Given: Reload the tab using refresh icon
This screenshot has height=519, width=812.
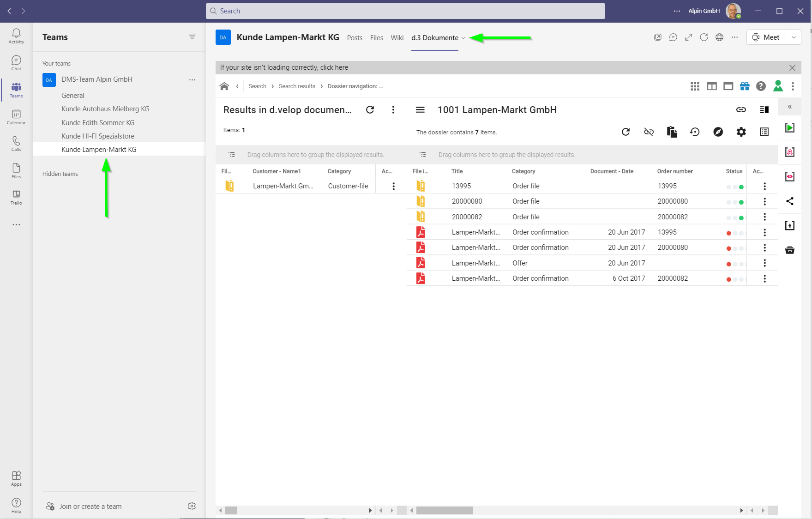Looking at the screenshot, I should pyautogui.click(x=704, y=37).
